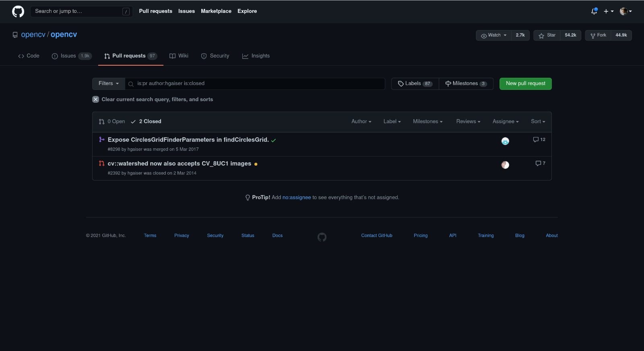Click the yellow pending status dot on cv::watershed PR

[256, 164]
